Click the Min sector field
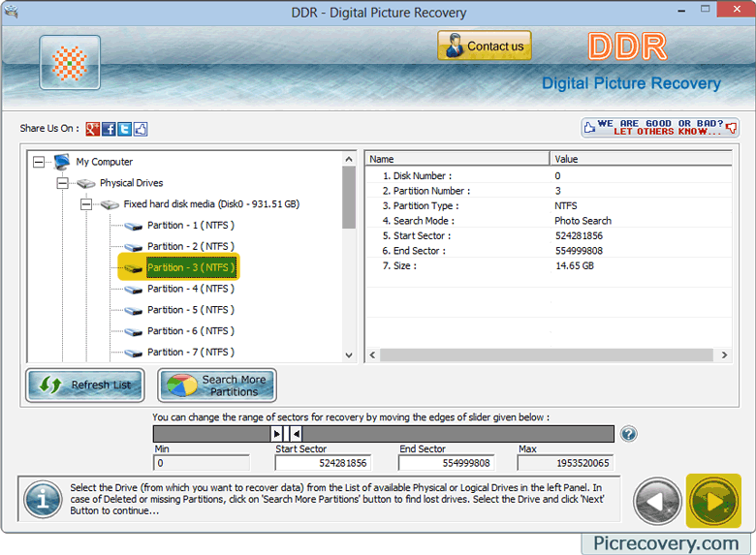The width and height of the screenshot is (756, 555). click(x=202, y=463)
